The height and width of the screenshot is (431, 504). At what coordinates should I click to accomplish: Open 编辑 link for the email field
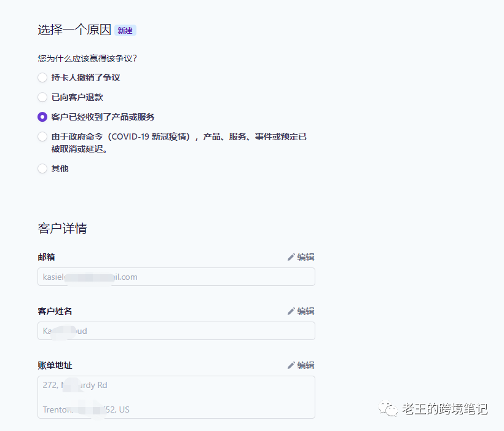click(x=305, y=257)
